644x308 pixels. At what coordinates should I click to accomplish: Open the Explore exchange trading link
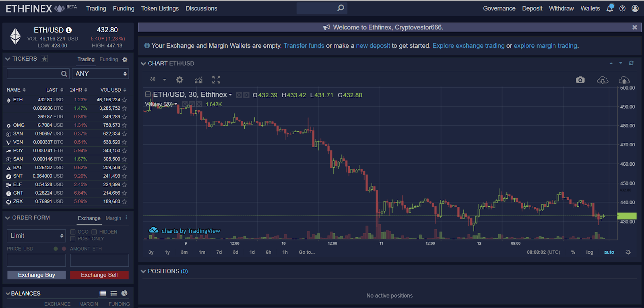pos(469,46)
